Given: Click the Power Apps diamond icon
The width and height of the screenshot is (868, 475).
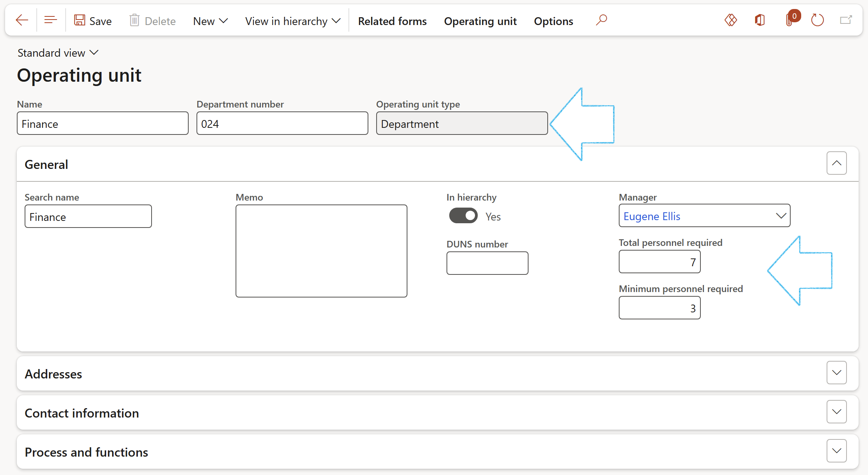Looking at the screenshot, I should click(x=730, y=20).
